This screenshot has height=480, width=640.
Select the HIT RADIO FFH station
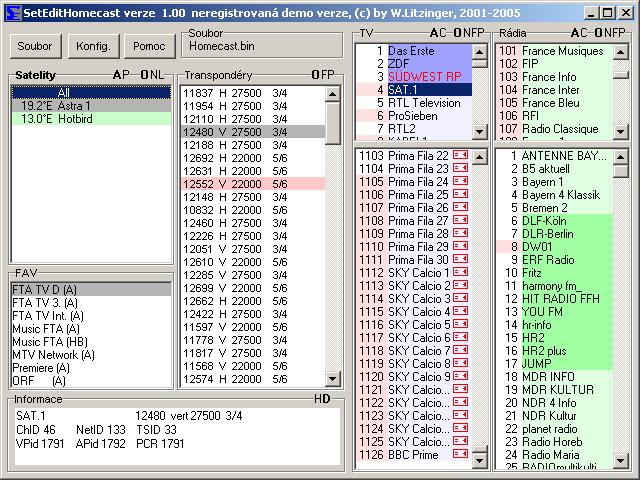point(554,299)
